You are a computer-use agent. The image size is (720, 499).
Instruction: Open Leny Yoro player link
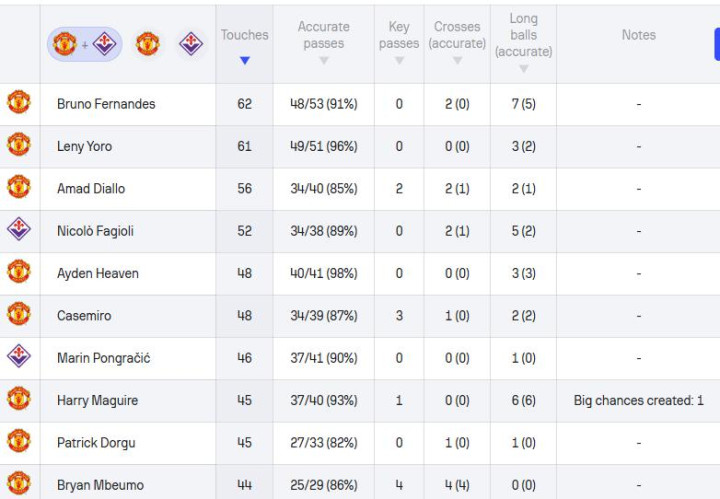tap(84, 146)
